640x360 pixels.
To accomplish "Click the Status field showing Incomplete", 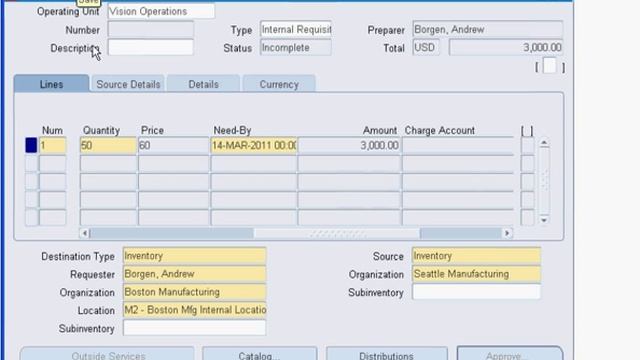I will point(296,48).
